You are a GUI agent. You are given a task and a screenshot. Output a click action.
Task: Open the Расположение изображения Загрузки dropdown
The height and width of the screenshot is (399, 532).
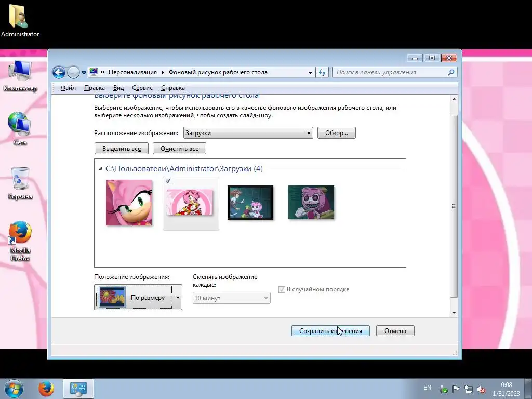[248, 133]
